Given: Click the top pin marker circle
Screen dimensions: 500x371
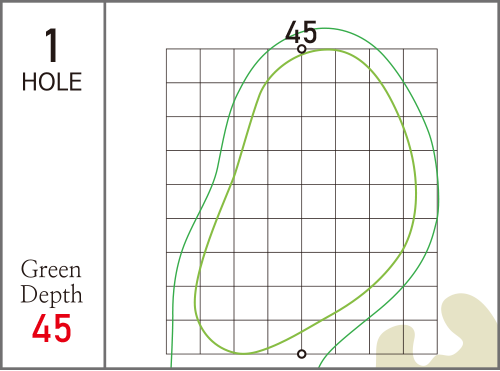Looking at the screenshot, I should tap(302, 49).
